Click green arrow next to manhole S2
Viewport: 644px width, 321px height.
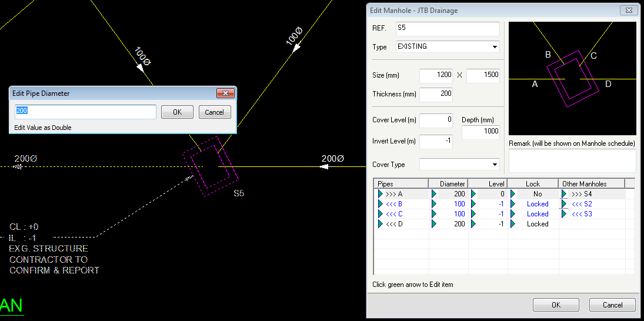[x=565, y=204]
